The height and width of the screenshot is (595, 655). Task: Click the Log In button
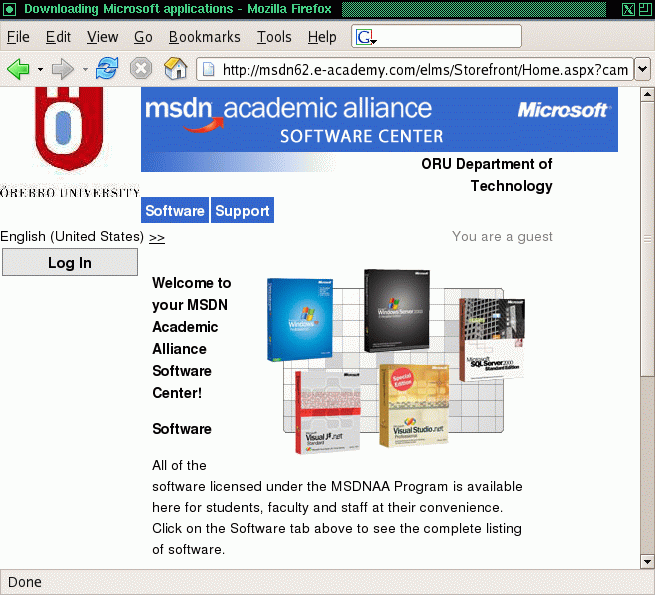pyautogui.click(x=70, y=262)
